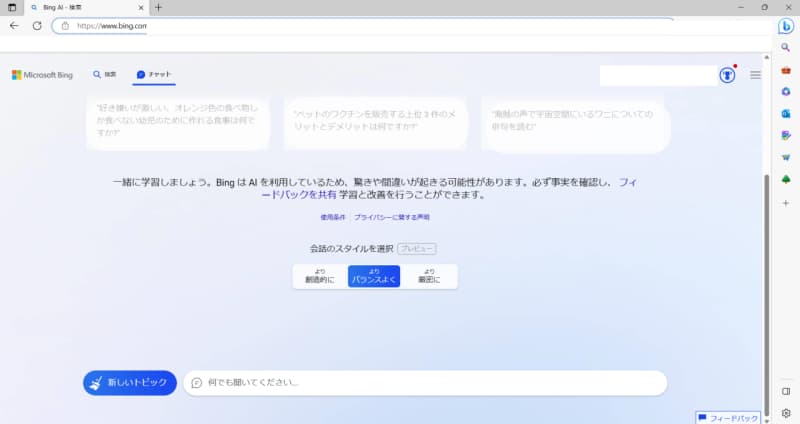Close the Bing AI tab
Viewport: 800px width, 424px height.
tap(141, 8)
